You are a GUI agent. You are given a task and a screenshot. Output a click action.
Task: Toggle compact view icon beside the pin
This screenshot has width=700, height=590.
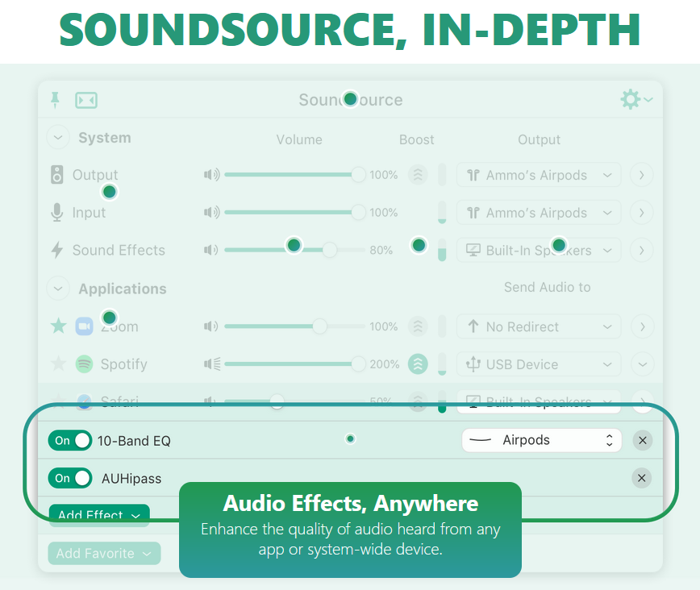pos(86,101)
